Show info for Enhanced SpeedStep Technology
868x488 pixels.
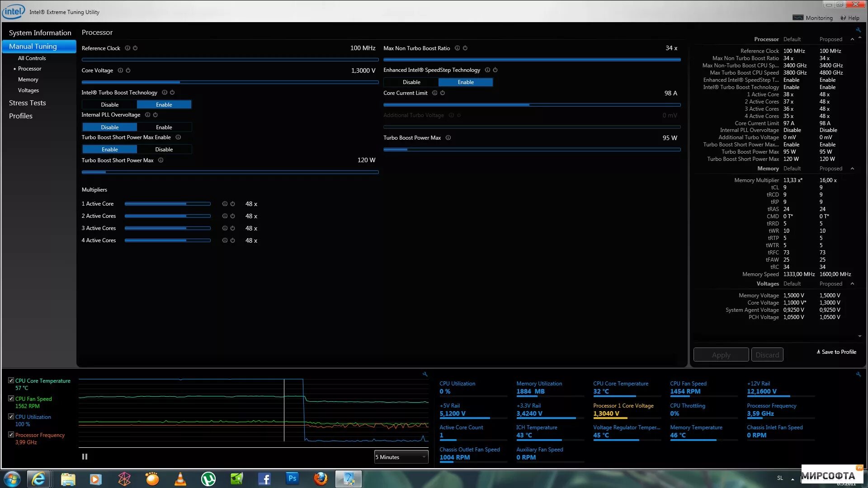click(487, 70)
